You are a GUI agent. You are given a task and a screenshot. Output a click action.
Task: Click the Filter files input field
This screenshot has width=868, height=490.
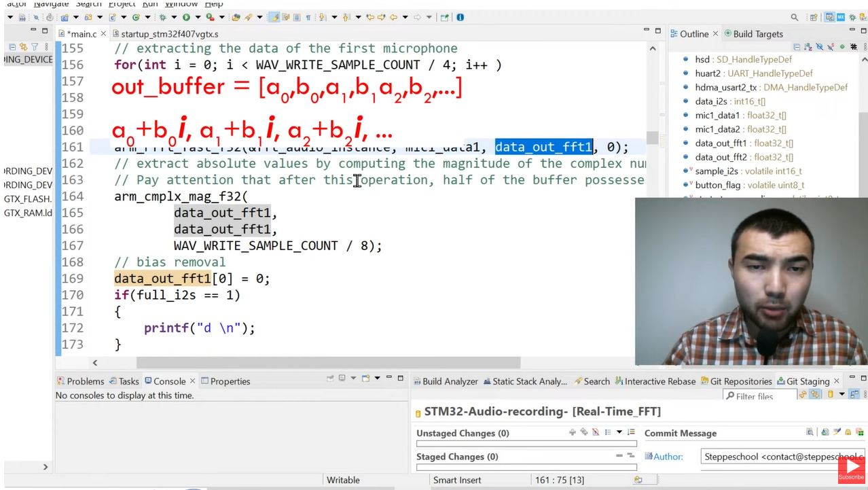point(759,396)
